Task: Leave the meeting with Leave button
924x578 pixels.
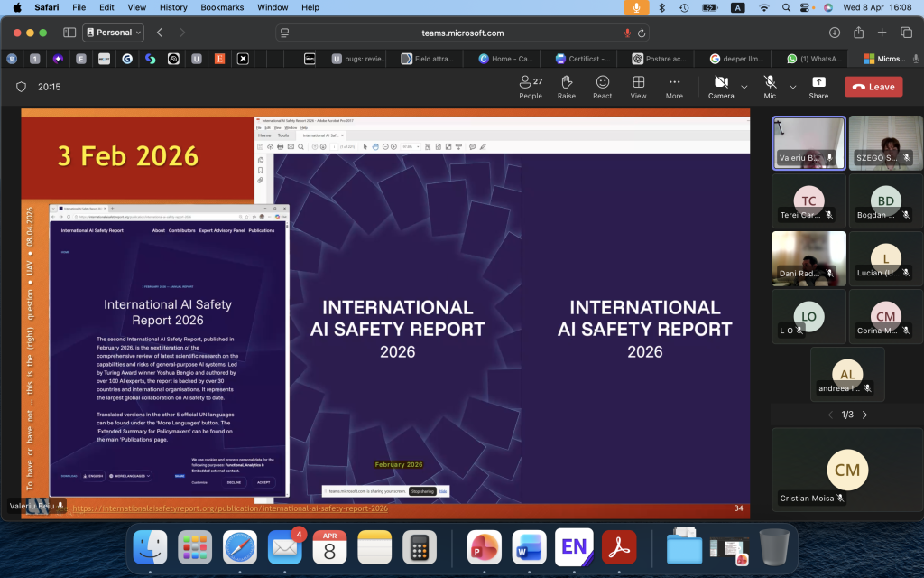Action: tap(873, 87)
